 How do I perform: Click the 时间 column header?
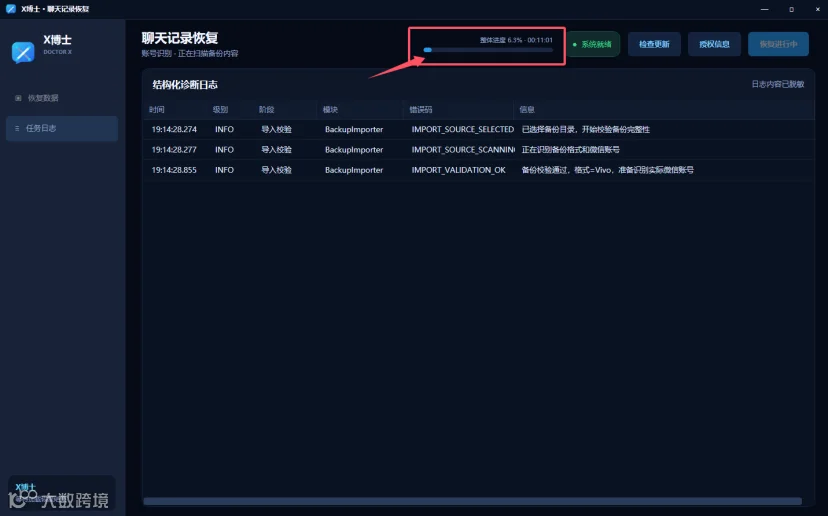tap(157, 110)
